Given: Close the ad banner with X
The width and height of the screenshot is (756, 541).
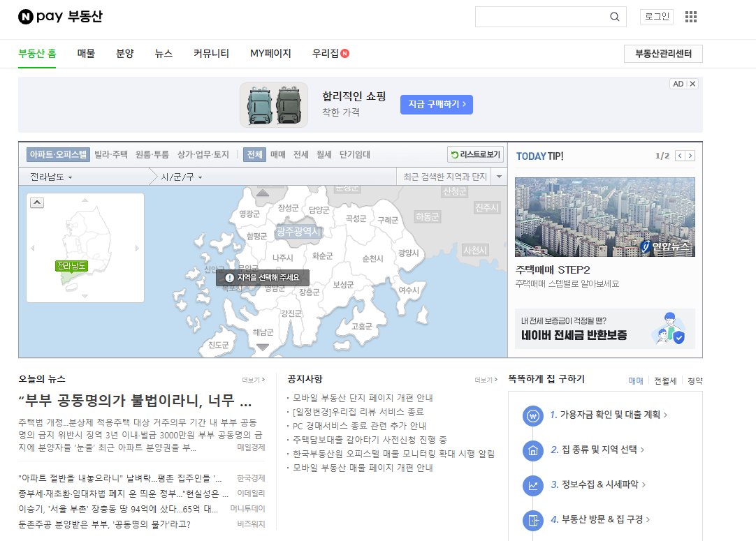Looking at the screenshot, I should [692, 84].
